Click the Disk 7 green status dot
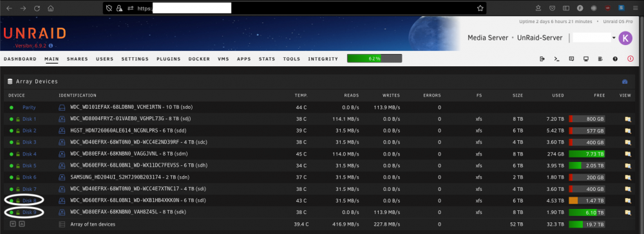The height and width of the screenshot is (234, 644). pyautogui.click(x=12, y=189)
